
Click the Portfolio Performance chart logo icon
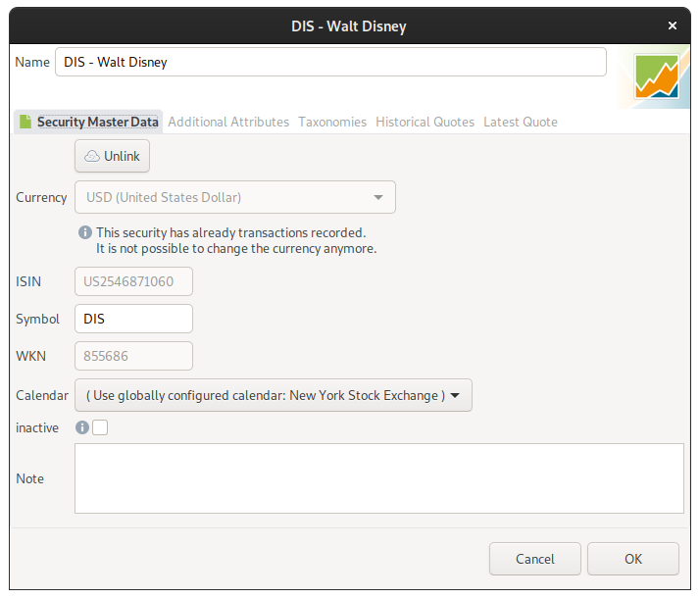pos(657,76)
